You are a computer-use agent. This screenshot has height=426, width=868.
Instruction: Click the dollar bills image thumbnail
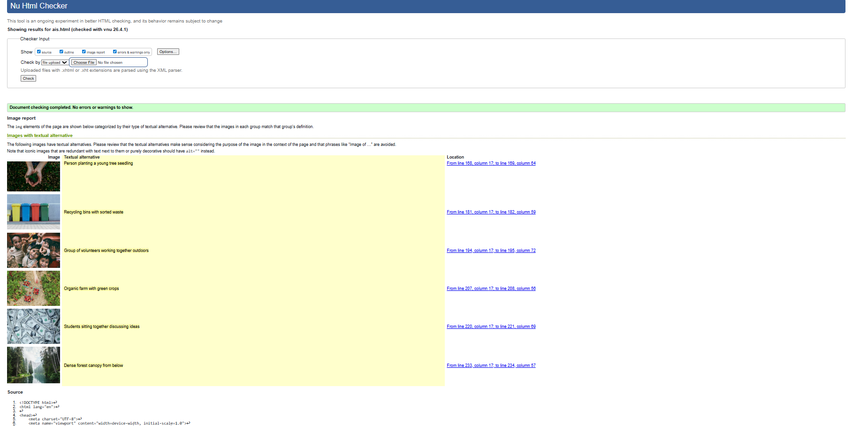(x=33, y=326)
